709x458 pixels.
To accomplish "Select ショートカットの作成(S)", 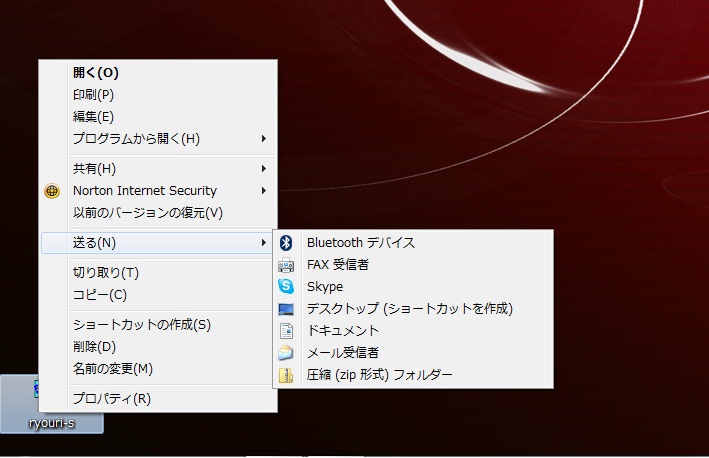I will tap(158, 325).
